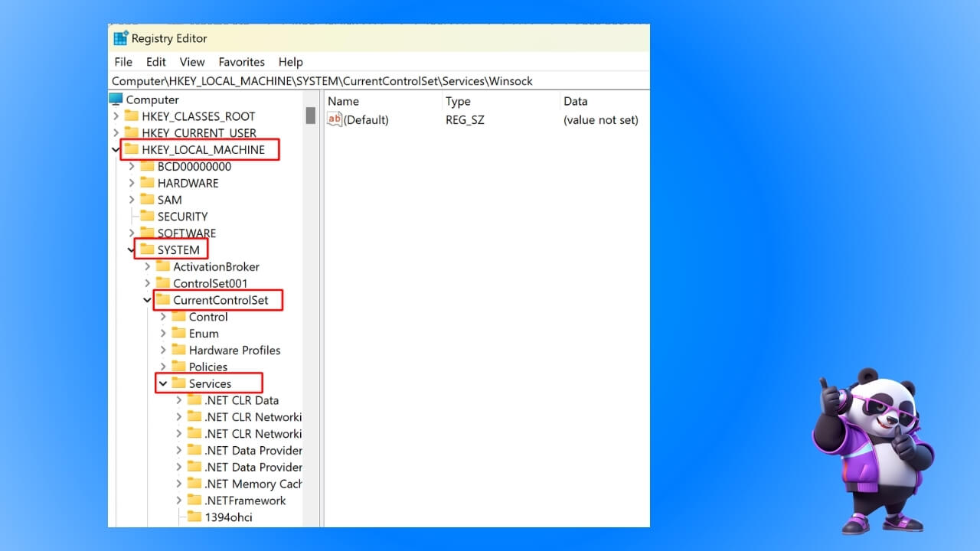Click the SECURITY folder icon
The image size is (980, 551).
pos(147,217)
